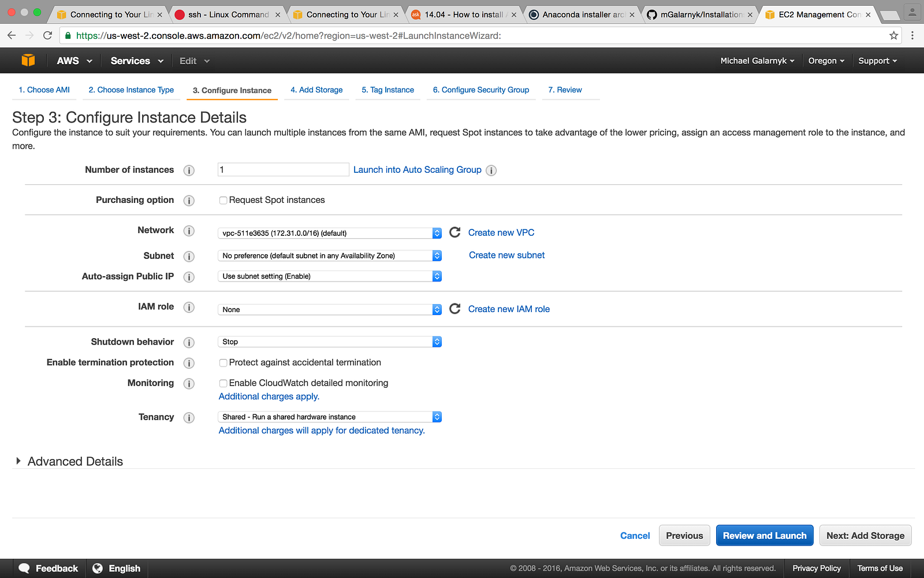Bookmark this page with the star icon
924x578 pixels.
coord(894,35)
